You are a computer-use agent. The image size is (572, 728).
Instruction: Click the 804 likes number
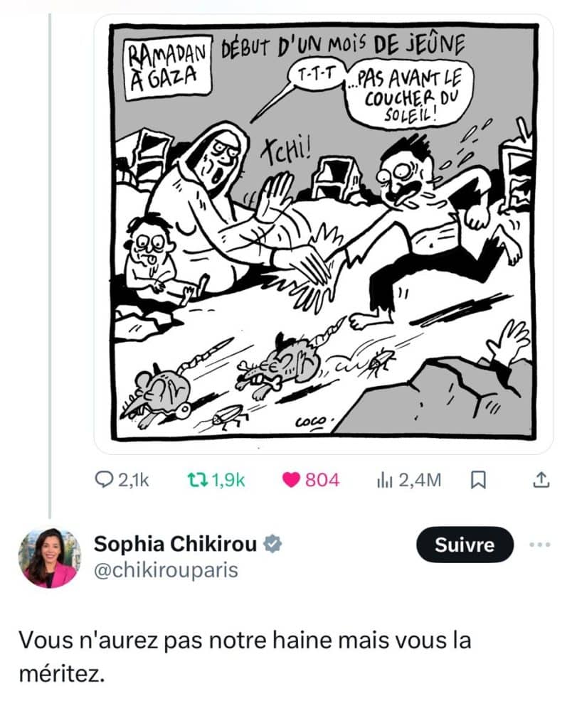[x=322, y=480]
